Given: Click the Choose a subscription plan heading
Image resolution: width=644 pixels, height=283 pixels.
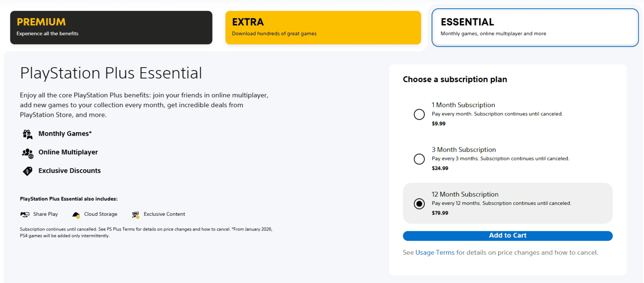Looking at the screenshot, I should pyautogui.click(x=454, y=79).
